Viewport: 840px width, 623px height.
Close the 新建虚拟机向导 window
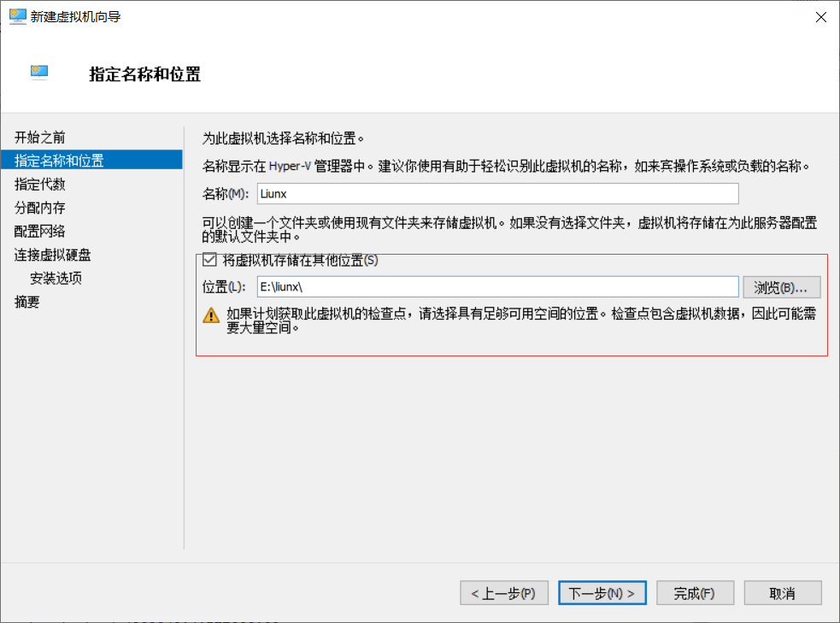point(820,16)
